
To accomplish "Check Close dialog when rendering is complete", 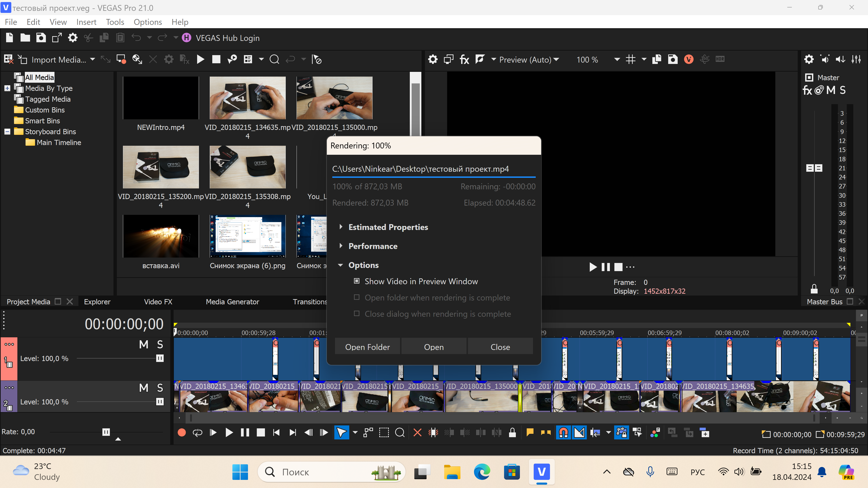I will (x=356, y=314).
